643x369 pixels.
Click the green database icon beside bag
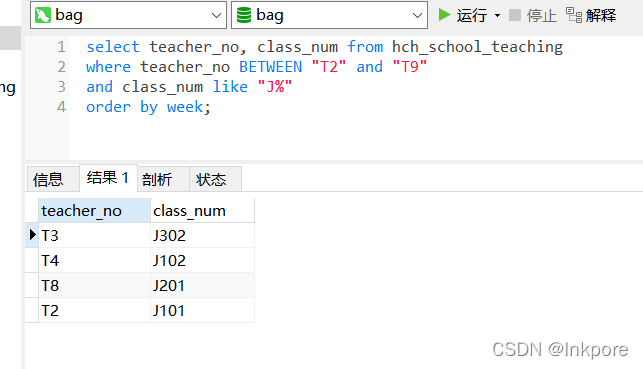coord(244,15)
